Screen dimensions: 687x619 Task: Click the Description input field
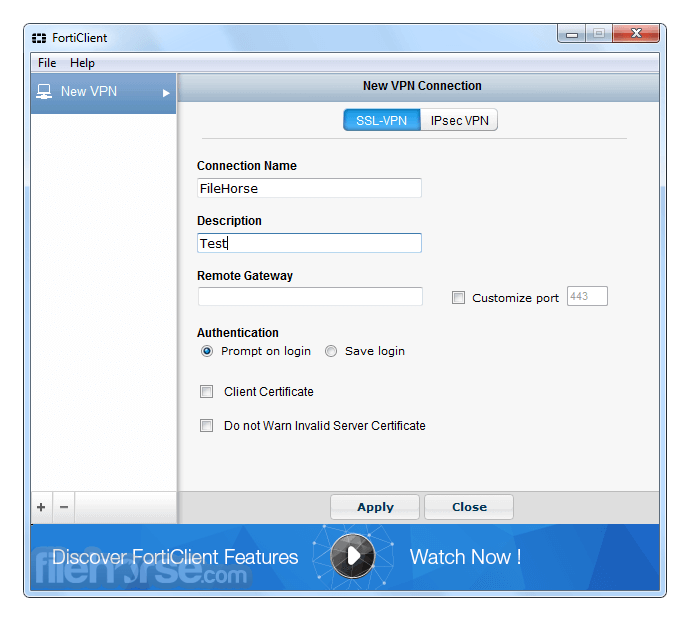(309, 243)
